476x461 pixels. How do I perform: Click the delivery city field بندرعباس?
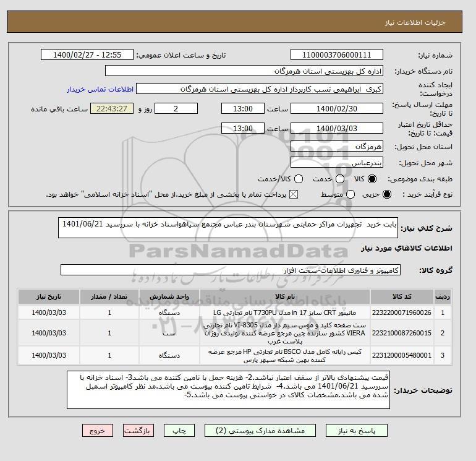point(337,163)
